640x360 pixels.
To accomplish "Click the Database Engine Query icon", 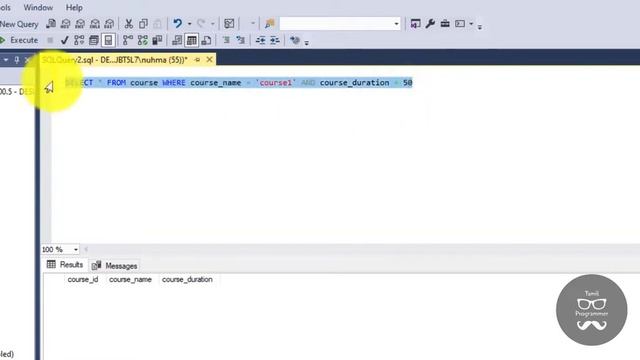I will (x=51, y=24).
